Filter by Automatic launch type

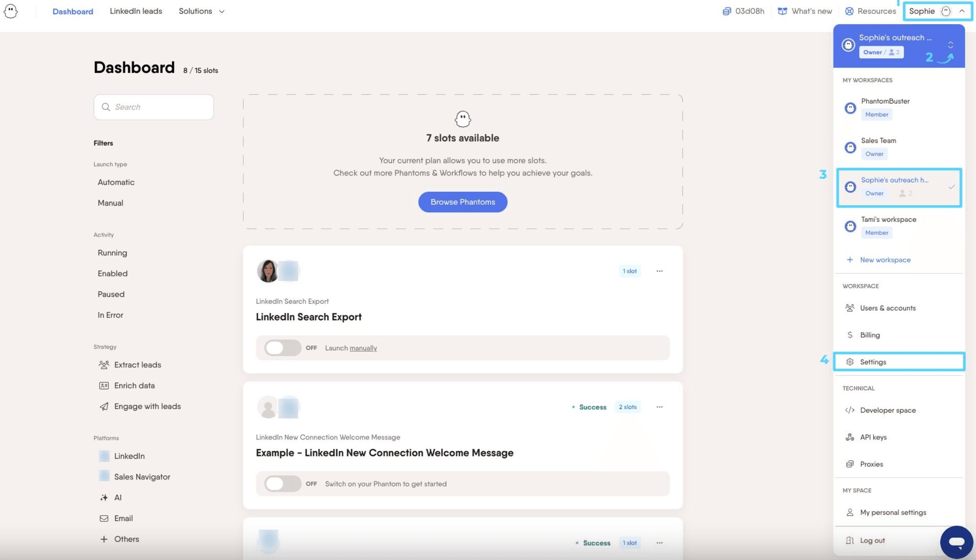point(116,182)
